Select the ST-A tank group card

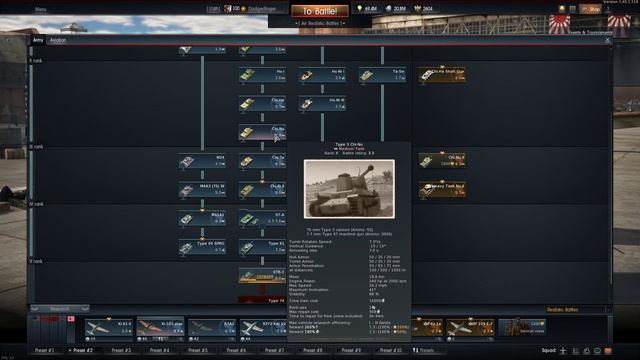click(x=262, y=218)
